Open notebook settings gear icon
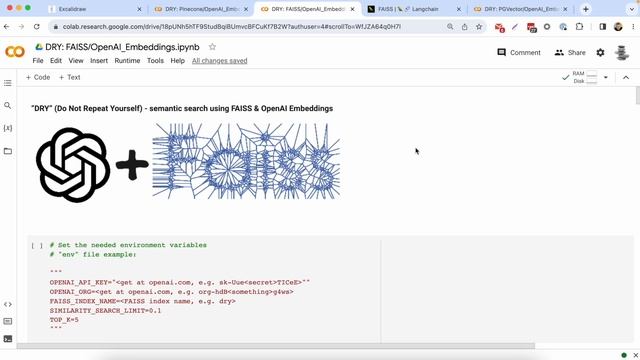The width and height of the screenshot is (640, 360). coord(600,53)
